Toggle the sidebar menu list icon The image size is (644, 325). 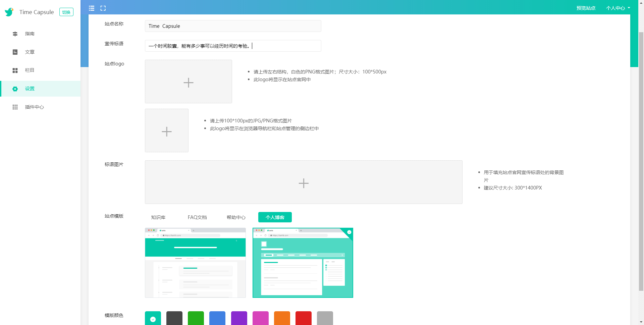tap(92, 8)
